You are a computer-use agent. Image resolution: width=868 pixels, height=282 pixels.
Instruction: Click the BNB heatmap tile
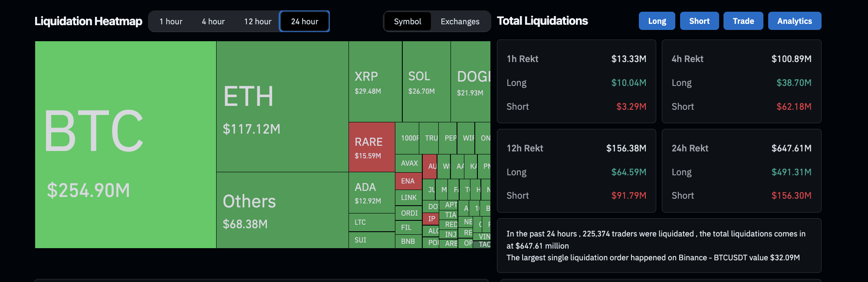[409, 241]
